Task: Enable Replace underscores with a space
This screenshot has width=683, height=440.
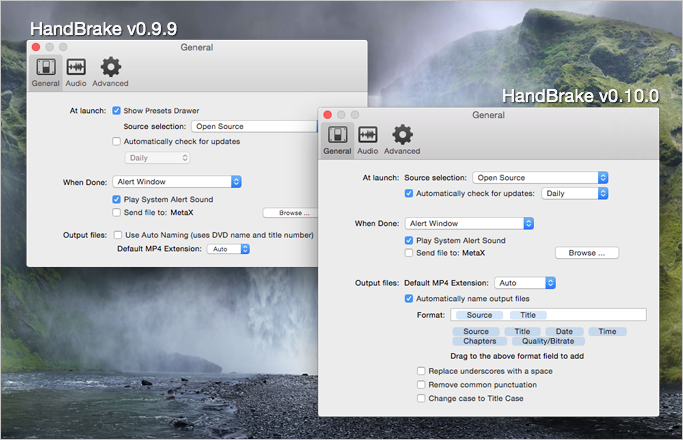Action: 421,371
